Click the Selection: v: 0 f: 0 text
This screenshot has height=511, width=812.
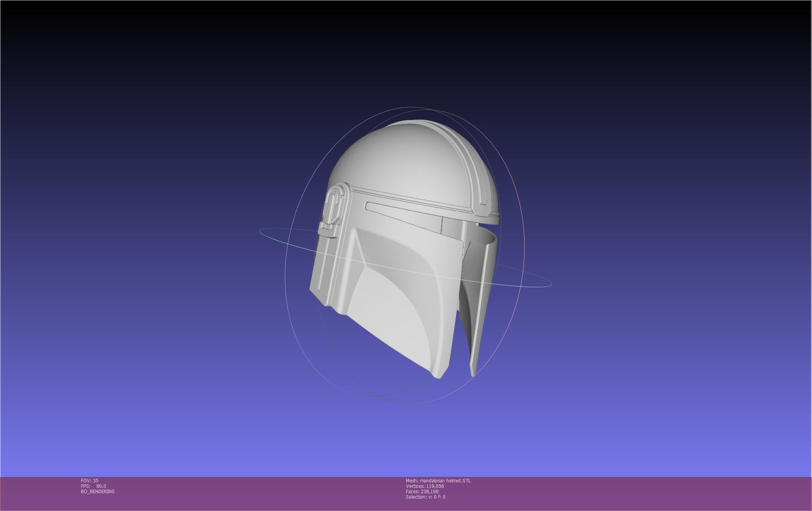[x=425, y=497]
